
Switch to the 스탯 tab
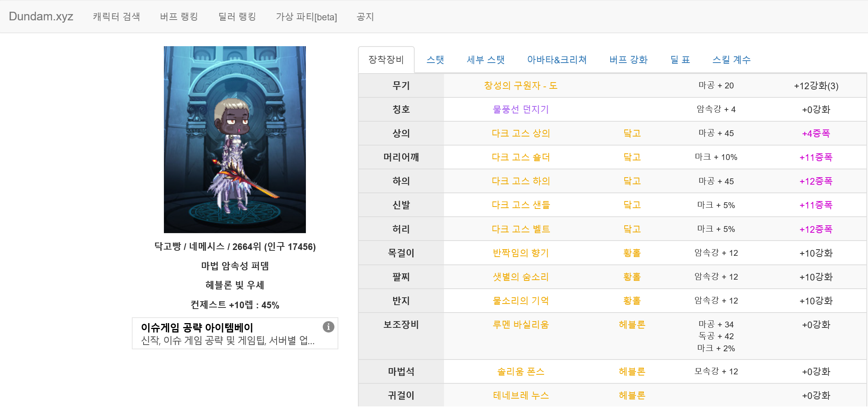pos(435,60)
